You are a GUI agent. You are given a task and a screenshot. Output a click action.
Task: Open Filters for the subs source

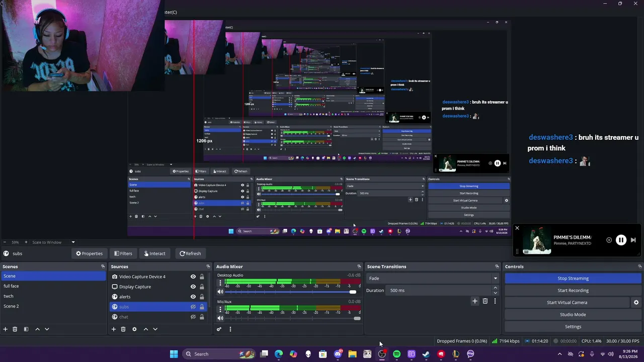123,253
